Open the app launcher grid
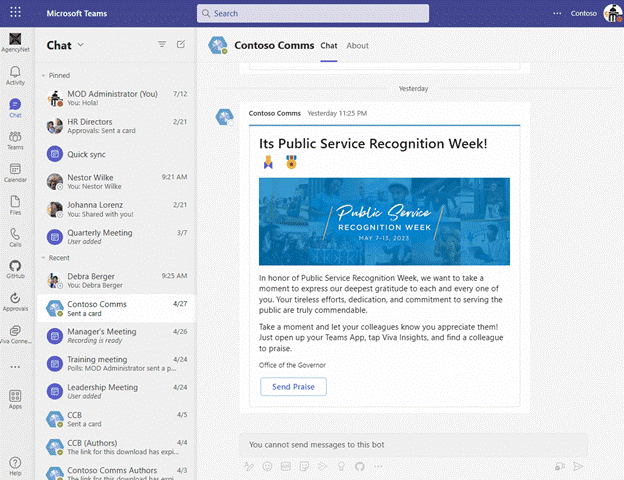The height and width of the screenshot is (480, 624). pos(15,12)
